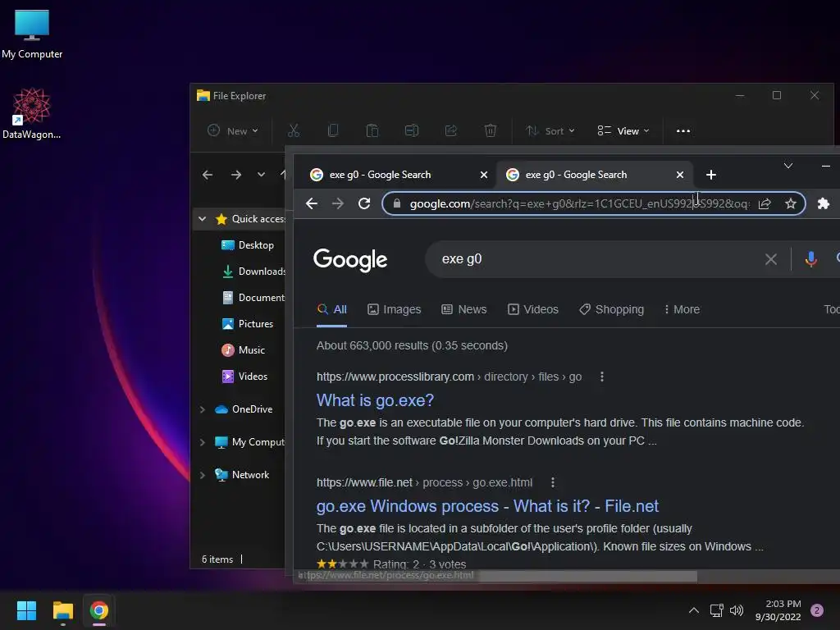
Task: Click the Paste icon in File Explorer toolbar
Action: [x=372, y=130]
